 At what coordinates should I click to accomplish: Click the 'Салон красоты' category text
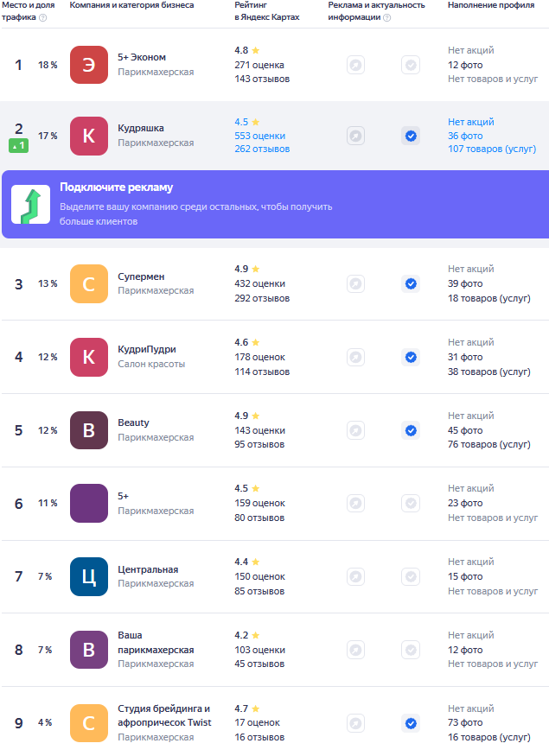151,364
